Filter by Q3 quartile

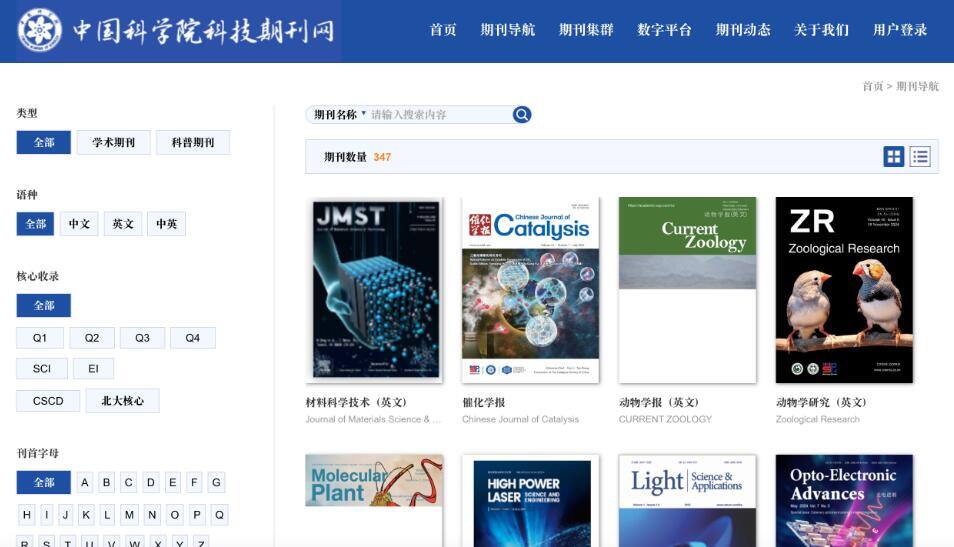point(142,338)
